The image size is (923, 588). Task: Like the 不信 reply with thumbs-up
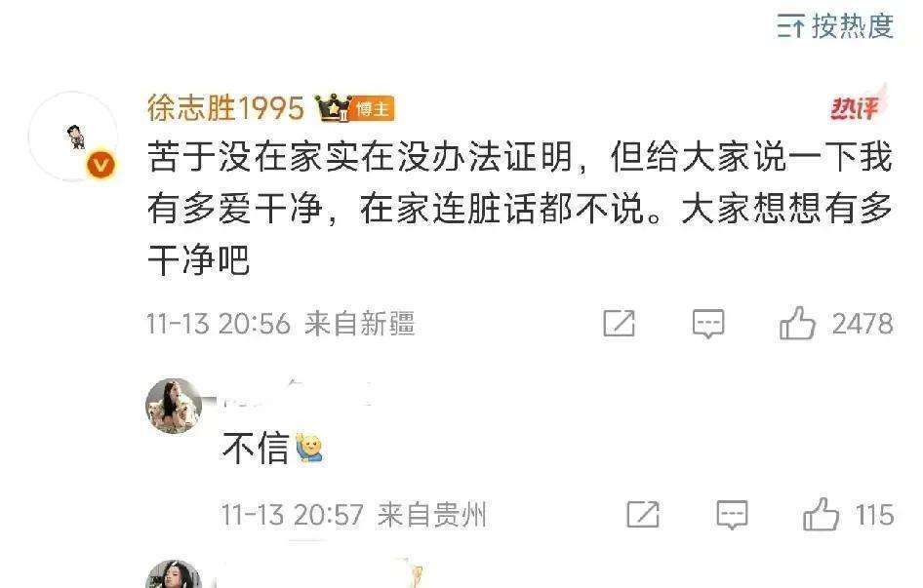[822, 514]
